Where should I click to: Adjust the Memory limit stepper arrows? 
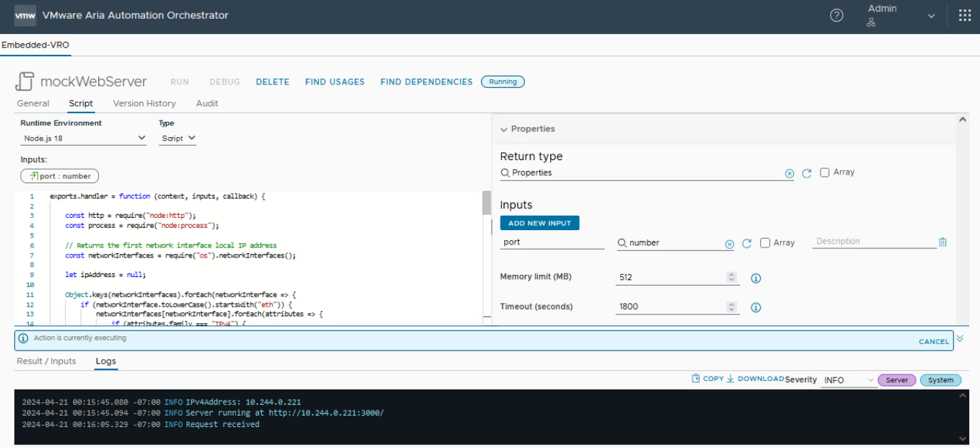pyautogui.click(x=732, y=278)
